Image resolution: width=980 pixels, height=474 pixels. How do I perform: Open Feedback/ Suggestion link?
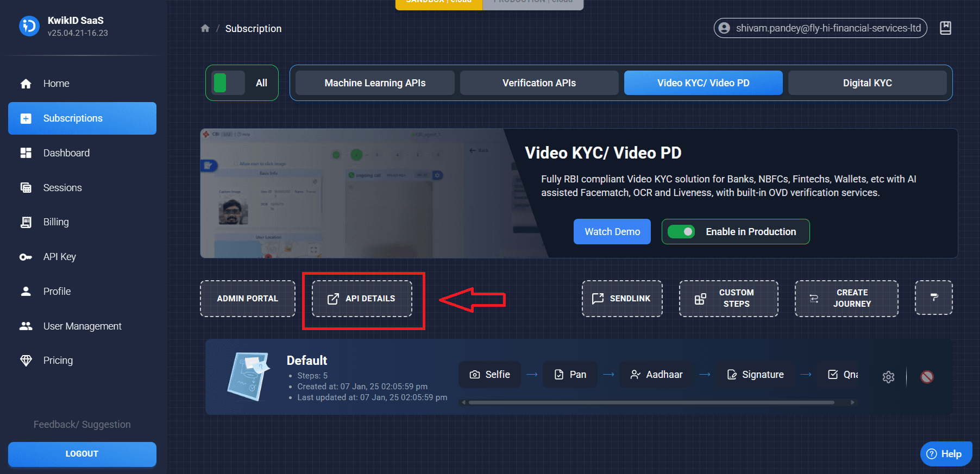coord(82,425)
